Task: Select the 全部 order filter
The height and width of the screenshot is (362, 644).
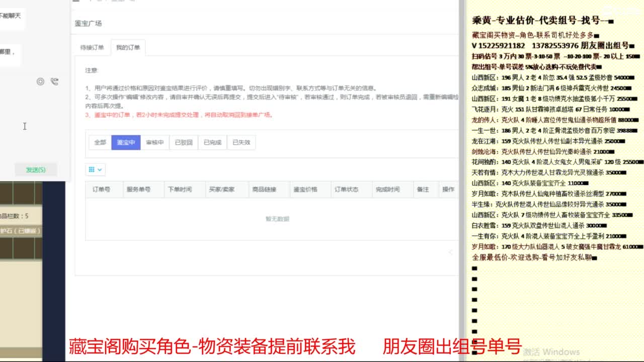Action: click(x=100, y=142)
